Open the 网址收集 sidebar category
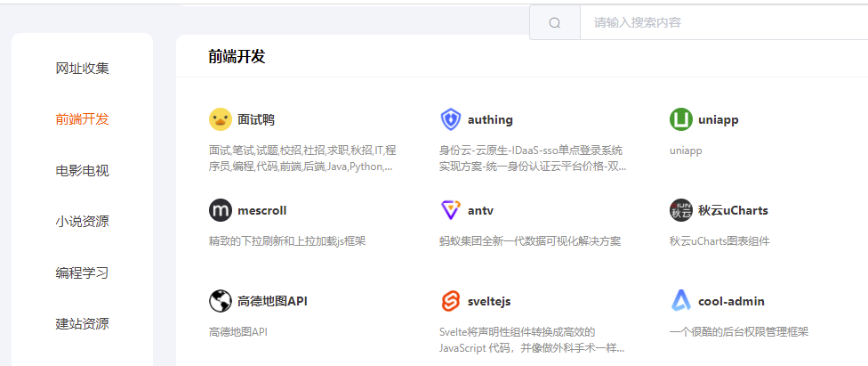Viewport: 868px width, 366px height. 83,69
